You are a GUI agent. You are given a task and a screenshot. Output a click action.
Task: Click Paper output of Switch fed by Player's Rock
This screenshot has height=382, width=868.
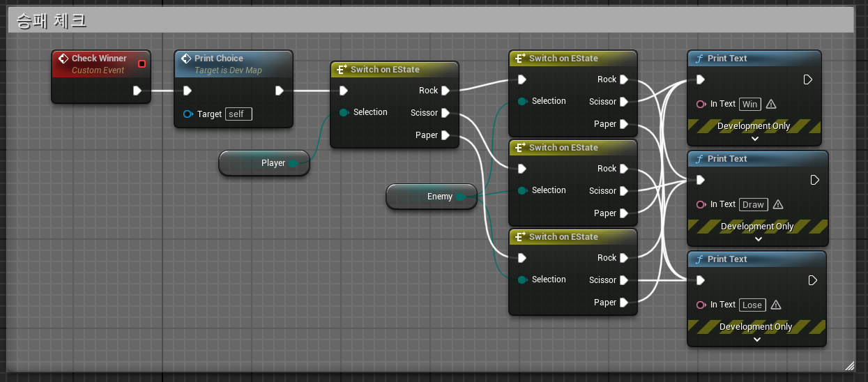point(624,124)
